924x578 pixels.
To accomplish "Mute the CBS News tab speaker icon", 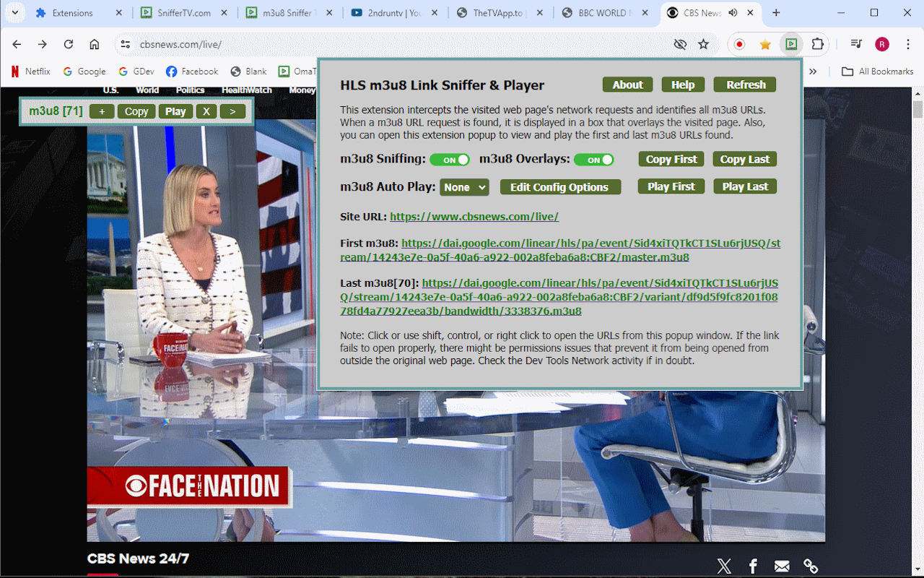I will point(733,13).
